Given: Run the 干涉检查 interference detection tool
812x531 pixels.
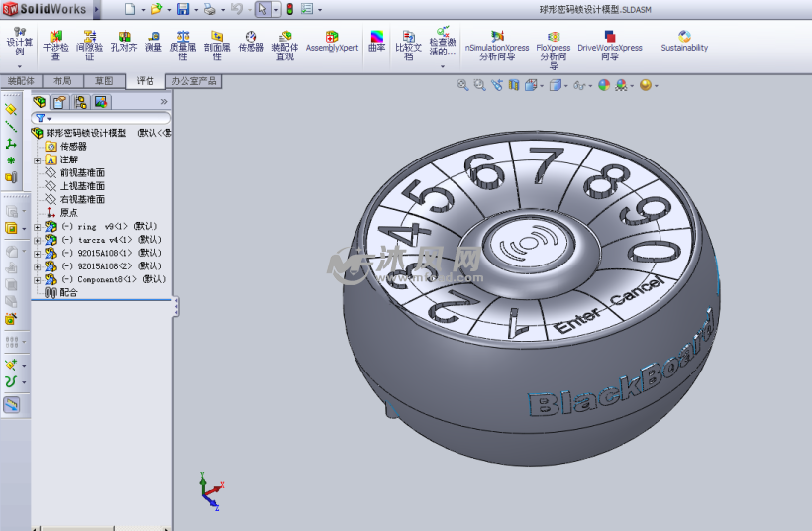Looking at the screenshot, I should (55, 46).
